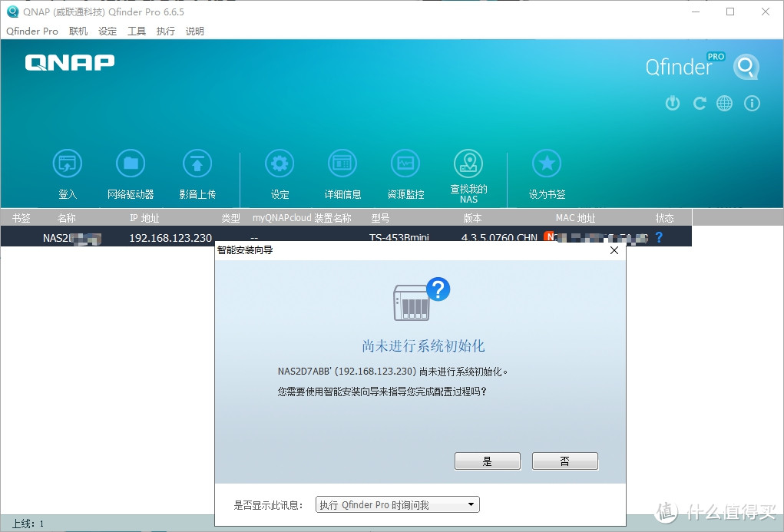Sort by the IP 地址 column header
Image resolution: width=784 pixels, height=532 pixels.
pos(144,218)
